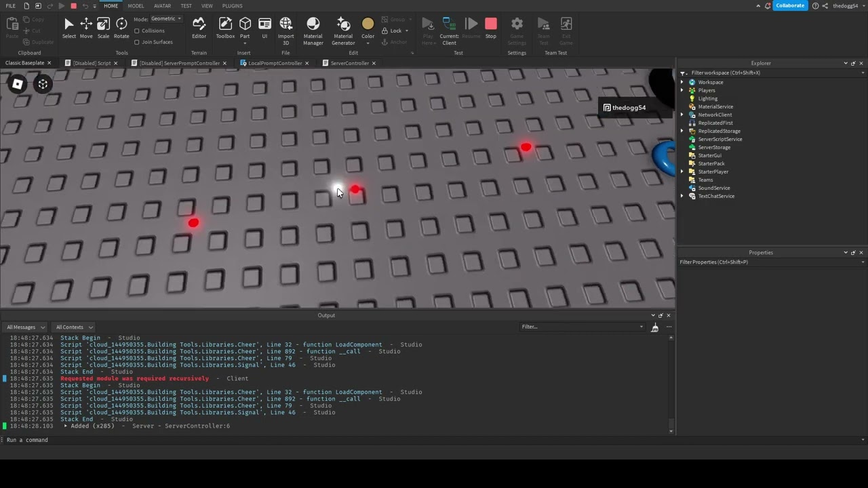Open the PLUGINS ribbon tab

coord(232,6)
